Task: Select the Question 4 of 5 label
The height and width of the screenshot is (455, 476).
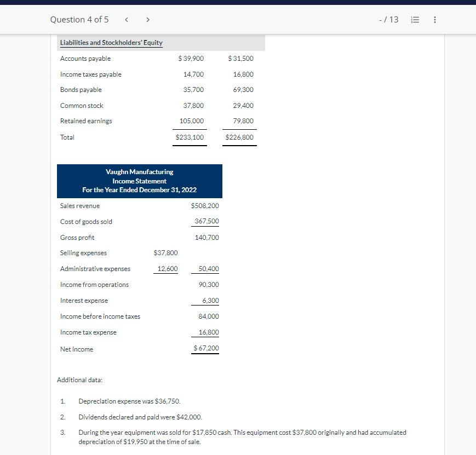Action: 79,19
